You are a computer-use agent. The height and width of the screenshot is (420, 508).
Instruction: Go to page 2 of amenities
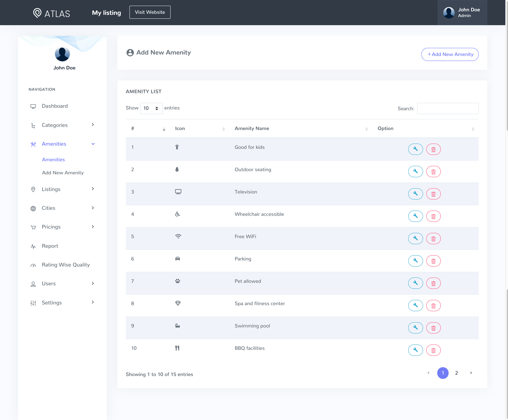pyautogui.click(x=456, y=373)
